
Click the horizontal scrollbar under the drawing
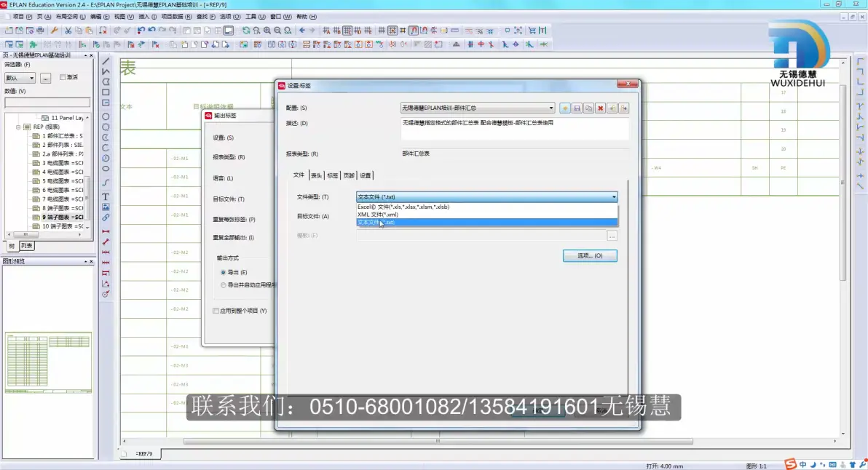point(438,441)
